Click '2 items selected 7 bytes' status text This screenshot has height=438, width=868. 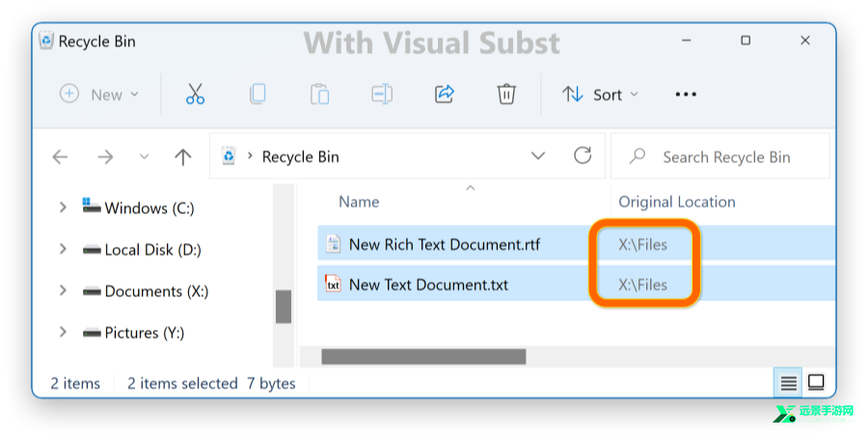tap(211, 383)
